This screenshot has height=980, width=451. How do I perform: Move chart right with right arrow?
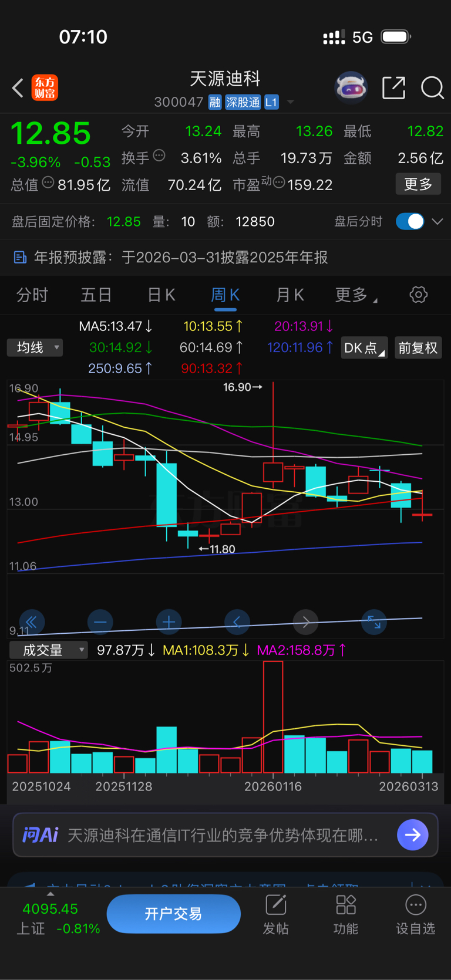305,622
